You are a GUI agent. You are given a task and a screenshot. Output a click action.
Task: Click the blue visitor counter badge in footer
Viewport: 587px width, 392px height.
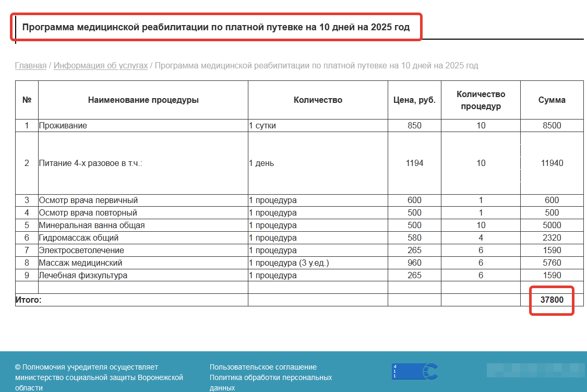point(414,371)
